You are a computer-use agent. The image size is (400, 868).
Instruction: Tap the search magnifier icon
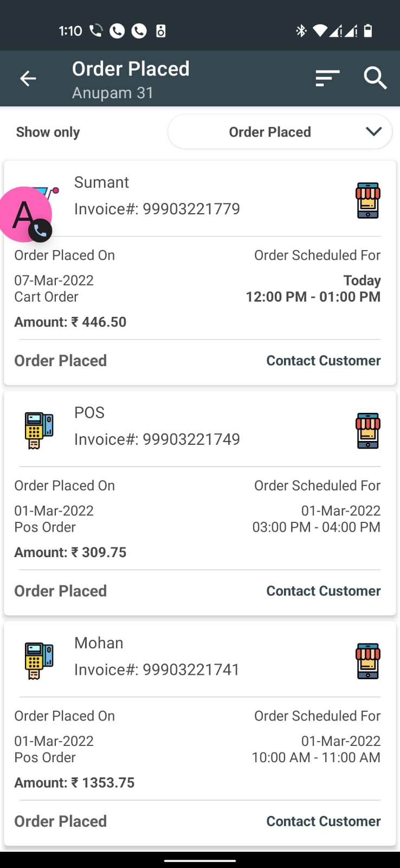375,79
